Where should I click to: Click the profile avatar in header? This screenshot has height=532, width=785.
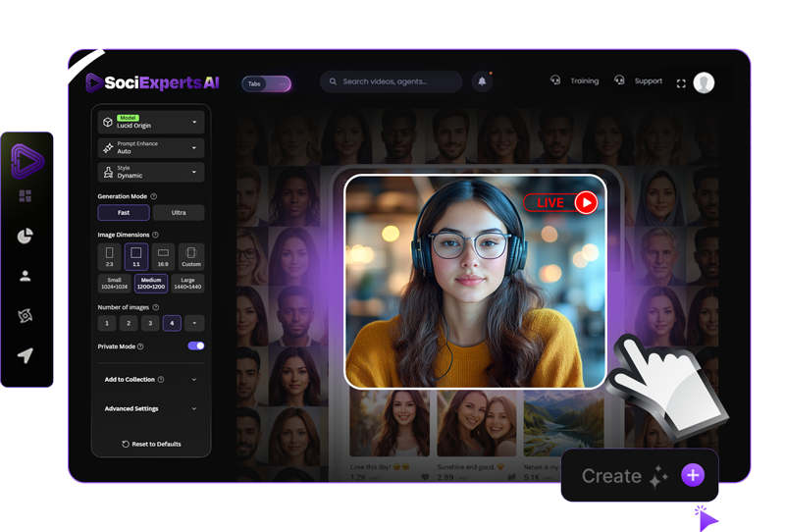click(704, 82)
